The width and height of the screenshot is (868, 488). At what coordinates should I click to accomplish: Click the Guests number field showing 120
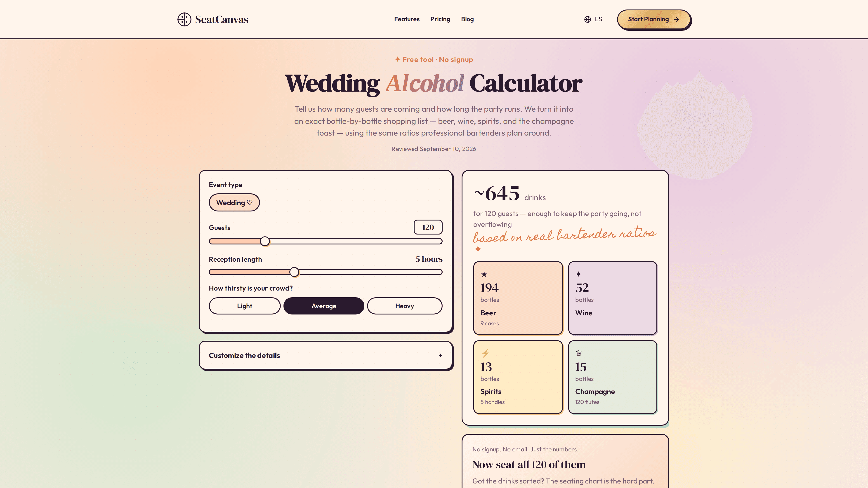click(428, 227)
